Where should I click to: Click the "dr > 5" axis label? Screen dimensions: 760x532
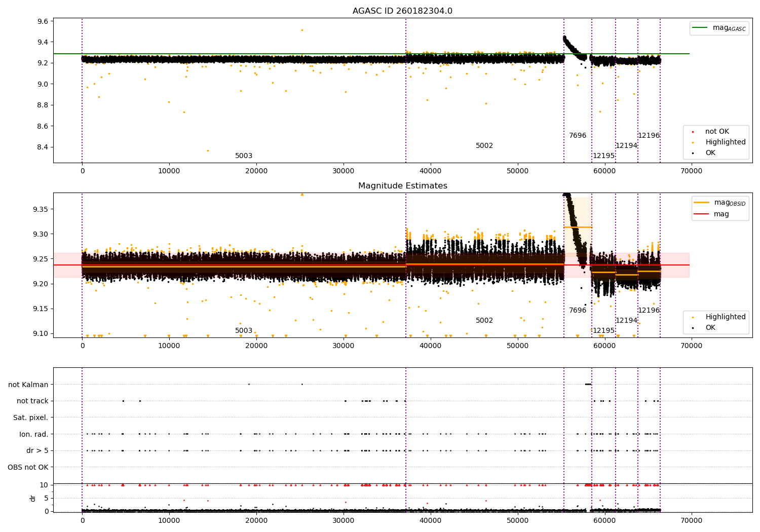[x=37, y=450]
